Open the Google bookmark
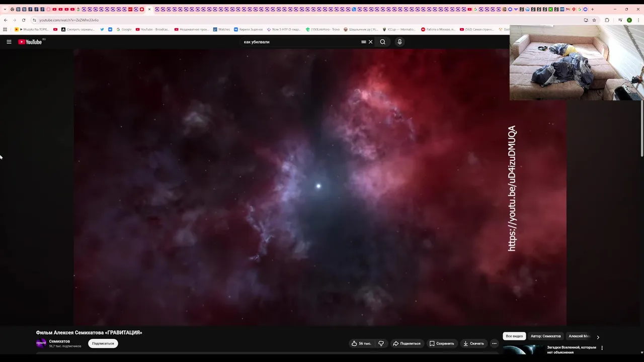The image size is (644, 362). (124, 29)
